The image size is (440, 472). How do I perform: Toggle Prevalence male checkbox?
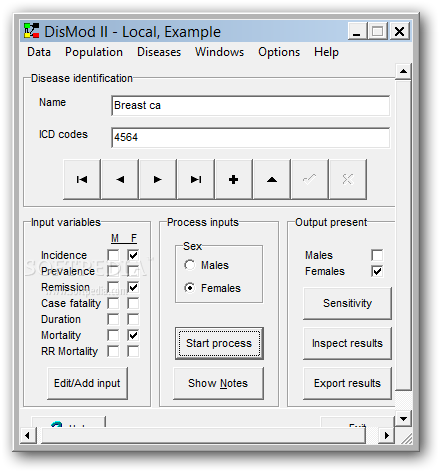[113, 271]
